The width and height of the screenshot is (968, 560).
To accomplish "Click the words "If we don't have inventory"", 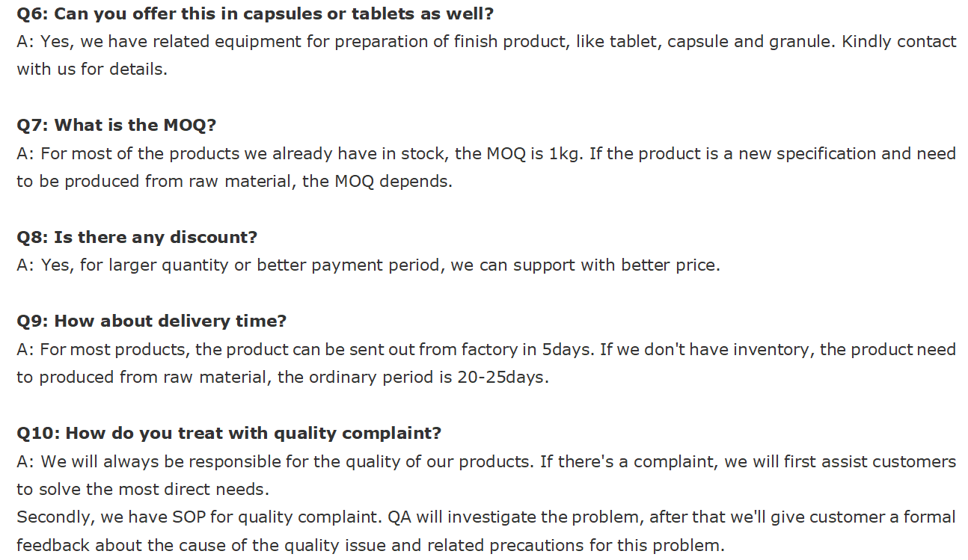I will pyautogui.click(x=704, y=349).
